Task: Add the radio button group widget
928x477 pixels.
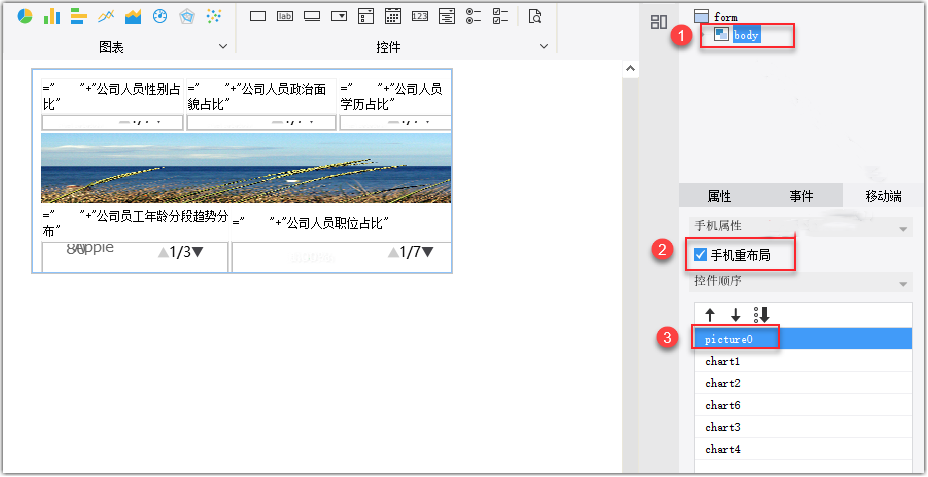Action: (x=474, y=16)
